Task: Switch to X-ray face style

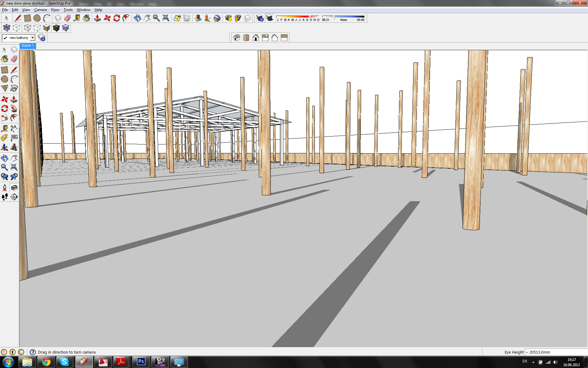Action: coord(7,28)
